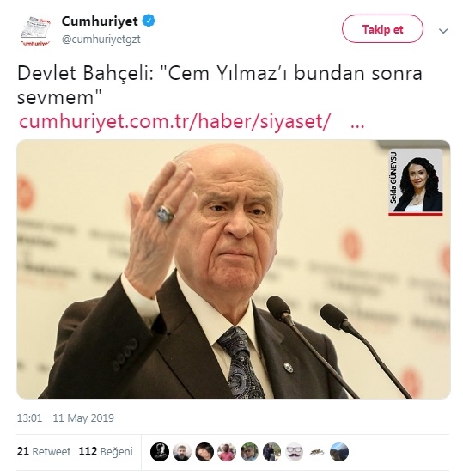Screen dimensions: 463x476
Task: Follow the account with Takip et
Action: point(382,29)
